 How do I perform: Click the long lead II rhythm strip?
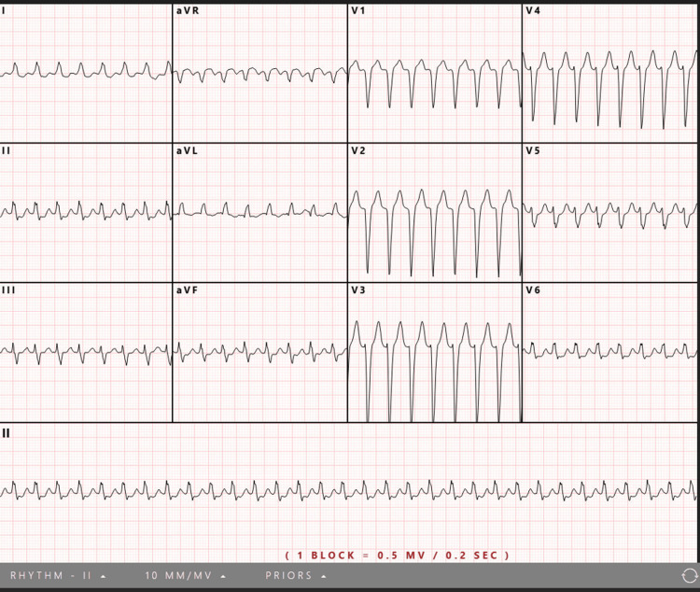click(350, 491)
